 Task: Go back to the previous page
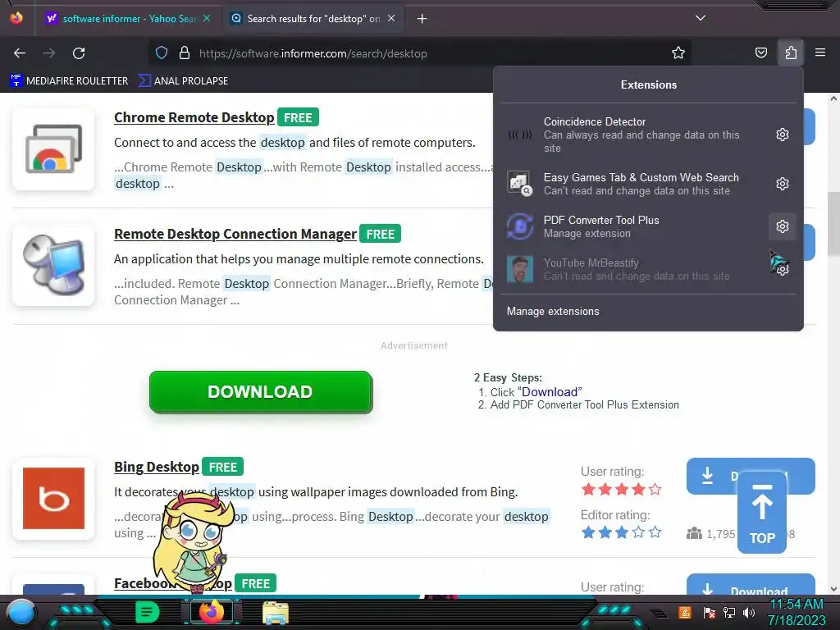20,53
